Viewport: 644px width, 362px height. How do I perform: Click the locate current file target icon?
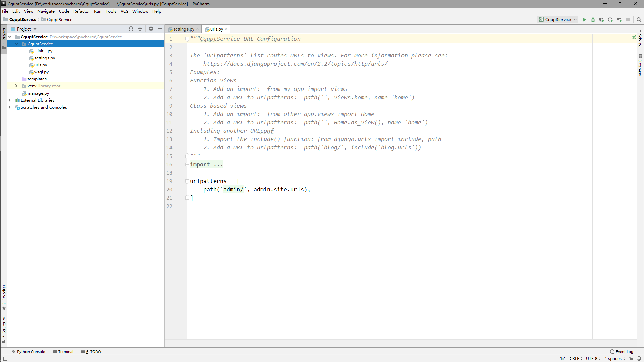pyautogui.click(x=131, y=29)
